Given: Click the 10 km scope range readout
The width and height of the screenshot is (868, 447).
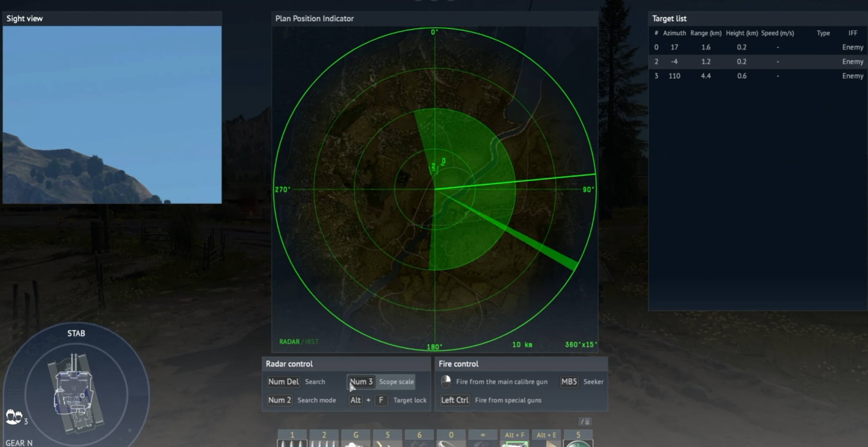Looking at the screenshot, I should (522, 345).
